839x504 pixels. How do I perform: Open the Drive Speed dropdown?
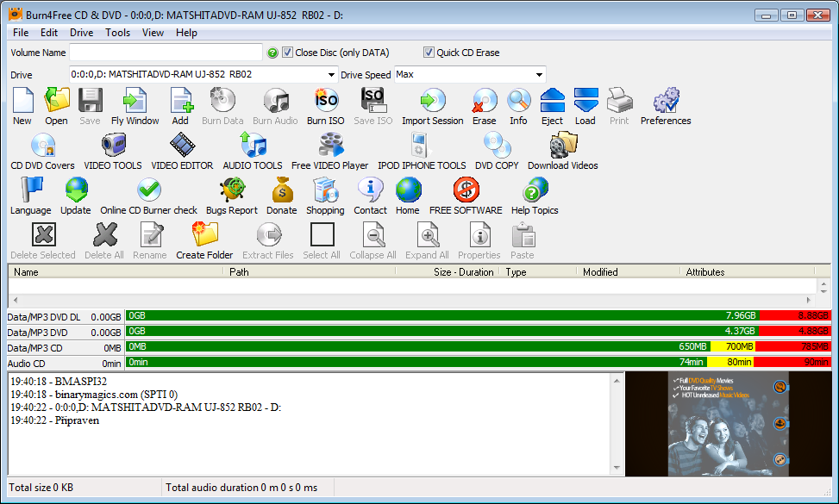539,75
